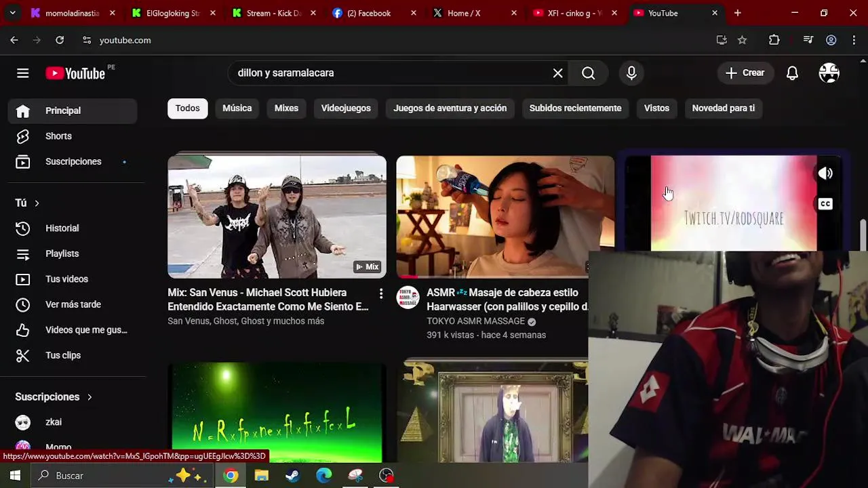The width and height of the screenshot is (868, 488).
Task: Click the Crear button
Action: [x=745, y=73]
